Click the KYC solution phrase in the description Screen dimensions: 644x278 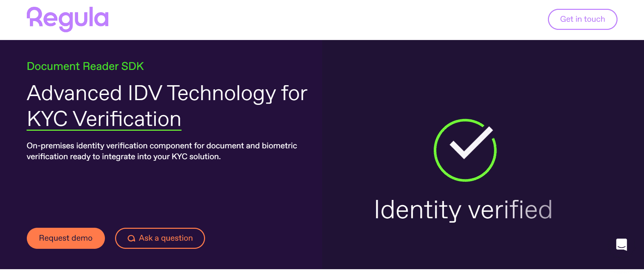[x=196, y=156]
